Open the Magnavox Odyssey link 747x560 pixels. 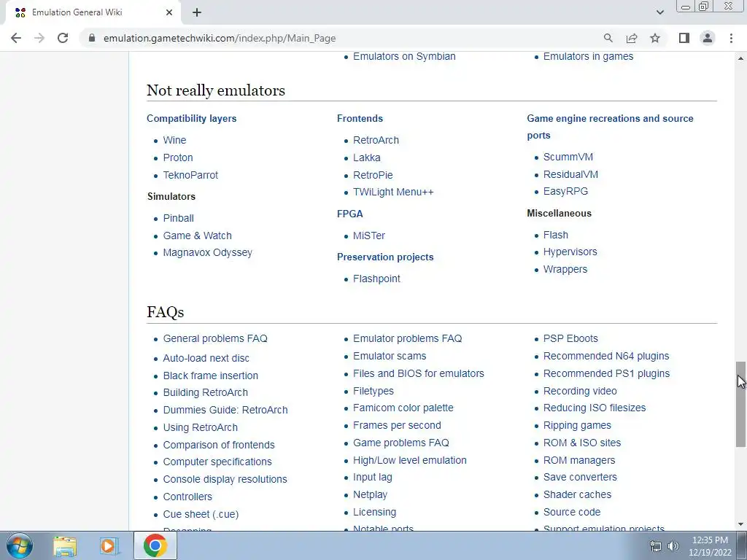click(207, 253)
